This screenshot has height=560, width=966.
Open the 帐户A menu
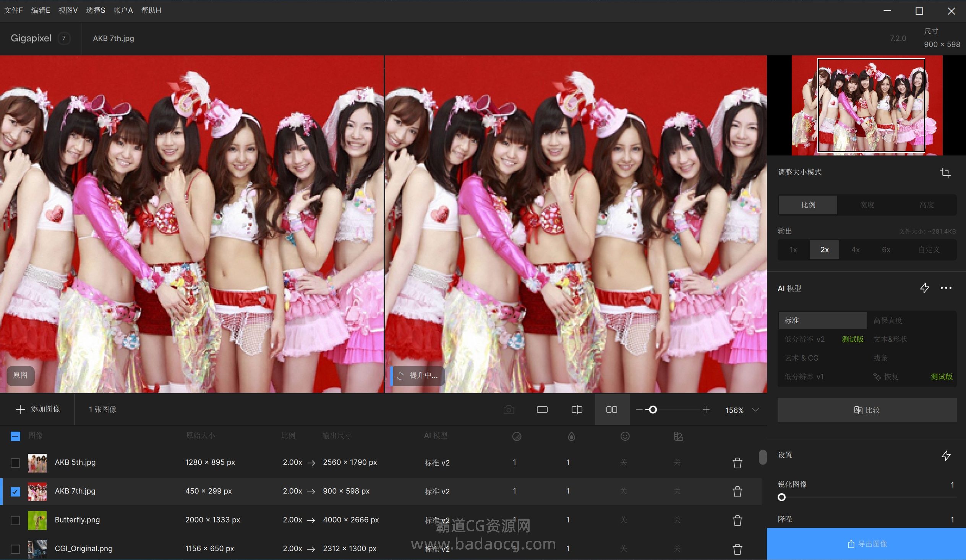point(123,10)
